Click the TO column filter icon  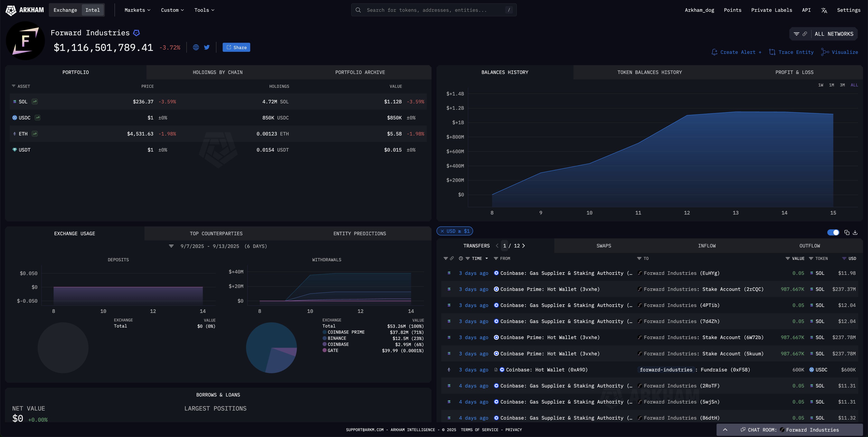pos(639,258)
